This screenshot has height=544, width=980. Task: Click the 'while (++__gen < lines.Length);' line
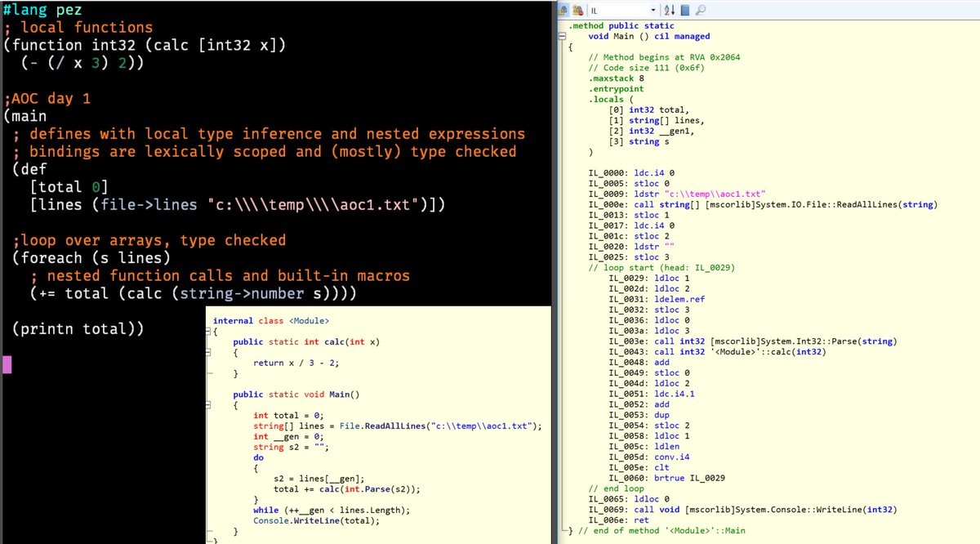click(x=332, y=511)
